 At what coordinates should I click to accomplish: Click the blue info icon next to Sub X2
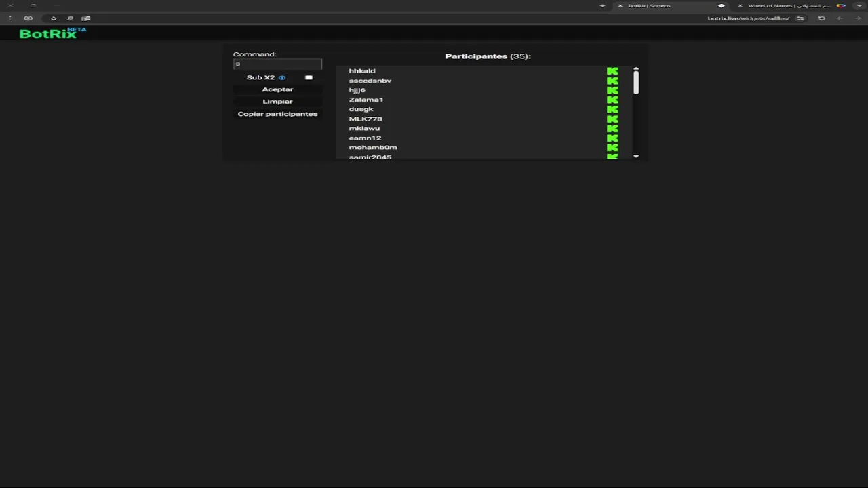(x=282, y=77)
